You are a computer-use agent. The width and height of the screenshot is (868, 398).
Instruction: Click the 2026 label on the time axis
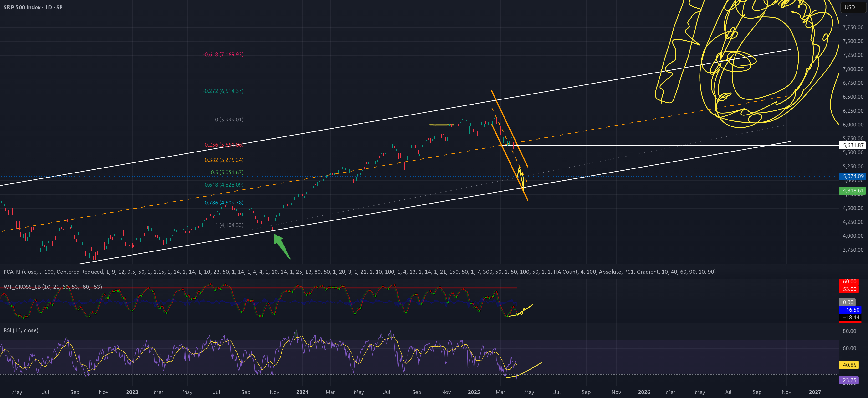click(x=644, y=392)
